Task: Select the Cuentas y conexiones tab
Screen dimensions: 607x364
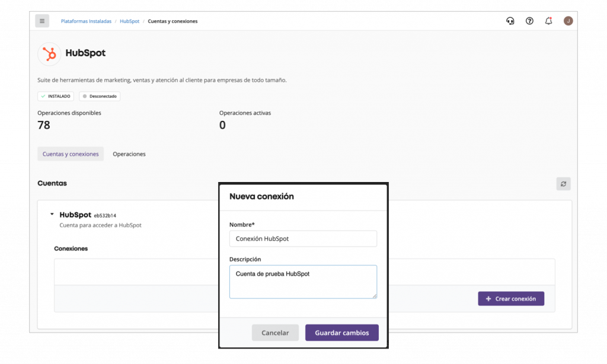Action: coord(71,154)
